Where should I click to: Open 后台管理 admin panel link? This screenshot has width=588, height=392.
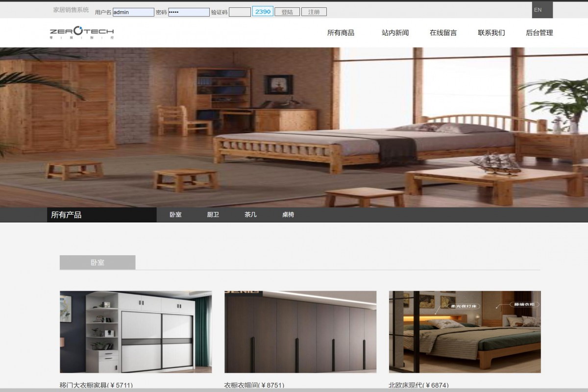tap(539, 33)
